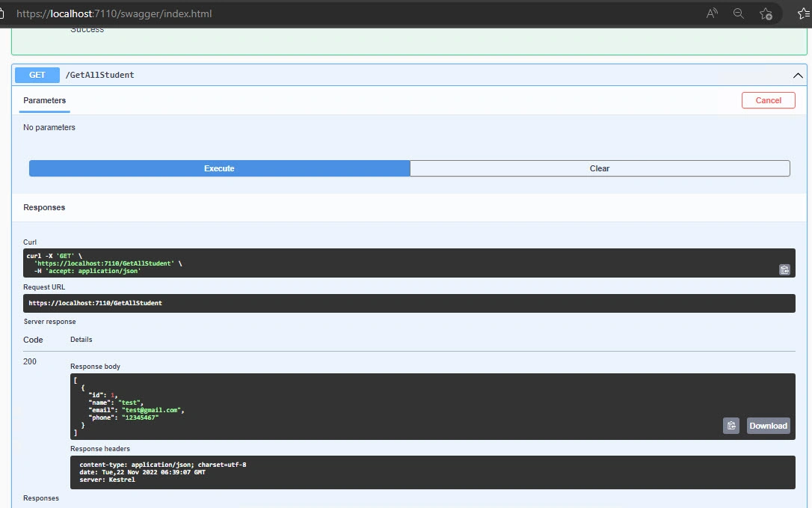
Task: Download the response body
Action: click(x=768, y=426)
